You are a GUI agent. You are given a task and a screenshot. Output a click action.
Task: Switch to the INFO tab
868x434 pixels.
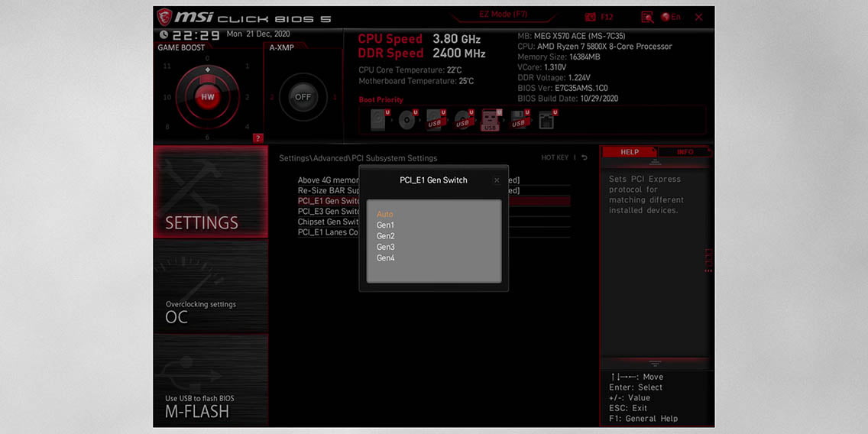tap(685, 152)
